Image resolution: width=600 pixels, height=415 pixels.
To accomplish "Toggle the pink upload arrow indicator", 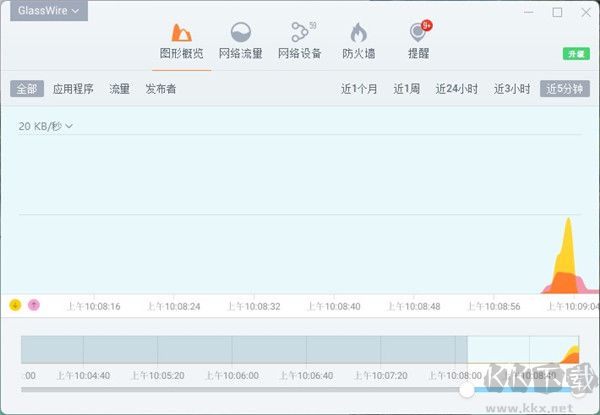I will (33, 305).
